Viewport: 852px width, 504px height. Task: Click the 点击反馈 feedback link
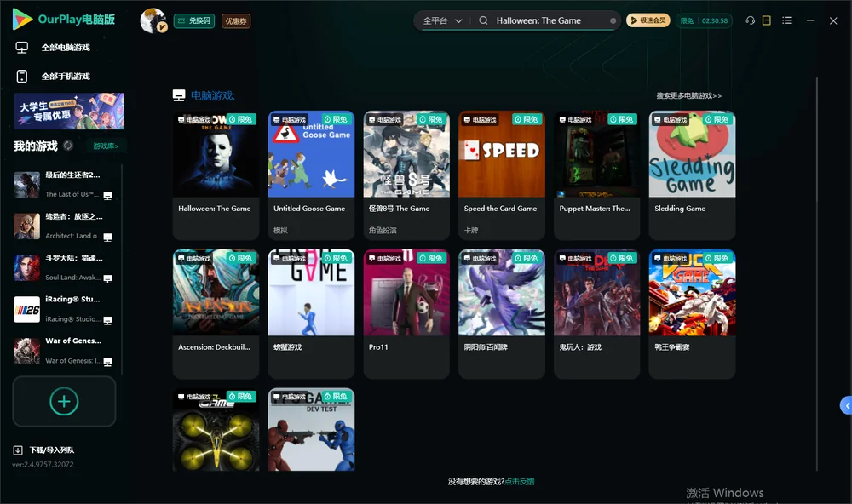(x=520, y=481)
